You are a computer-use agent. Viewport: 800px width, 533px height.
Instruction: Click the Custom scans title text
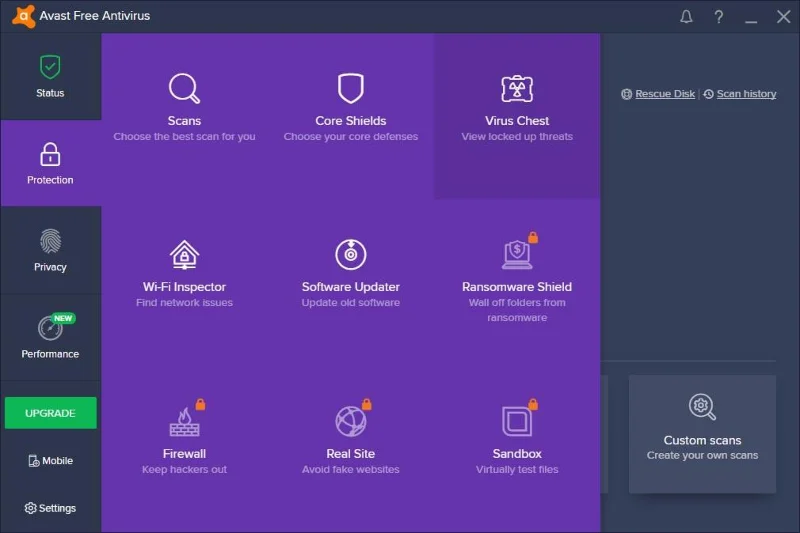pos(702,440)
